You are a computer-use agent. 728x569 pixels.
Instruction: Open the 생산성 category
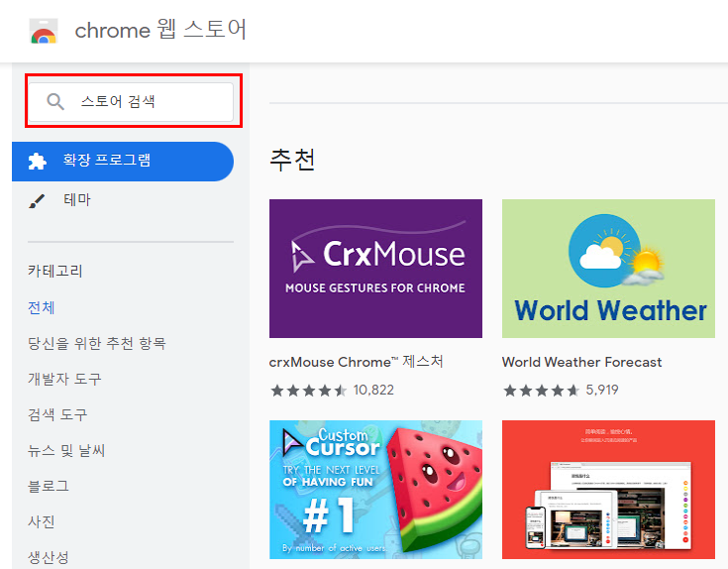pyautogui.click(x=49, y=557)
